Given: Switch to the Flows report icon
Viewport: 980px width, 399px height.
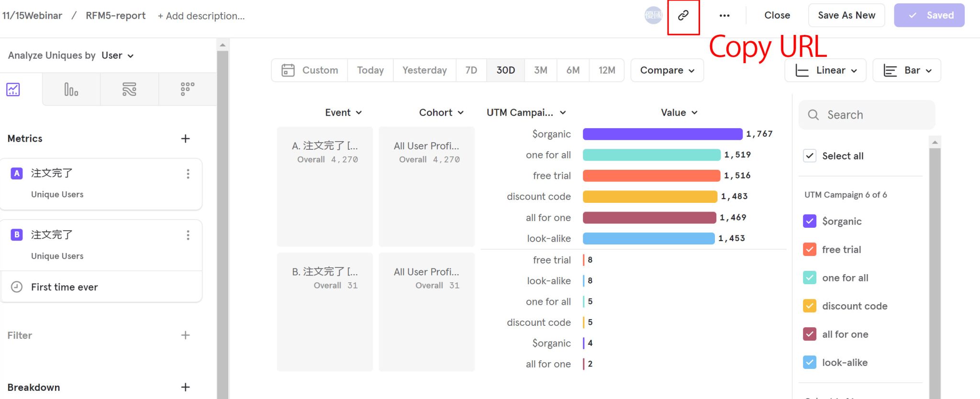Looking at the screenshot, I should pos(129,89).
